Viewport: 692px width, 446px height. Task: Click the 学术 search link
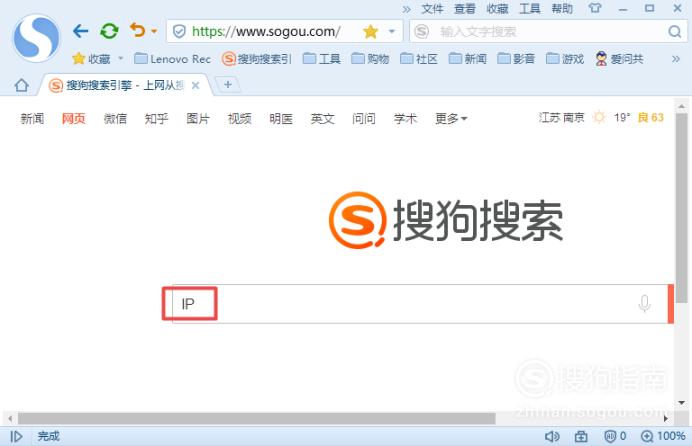405,119
